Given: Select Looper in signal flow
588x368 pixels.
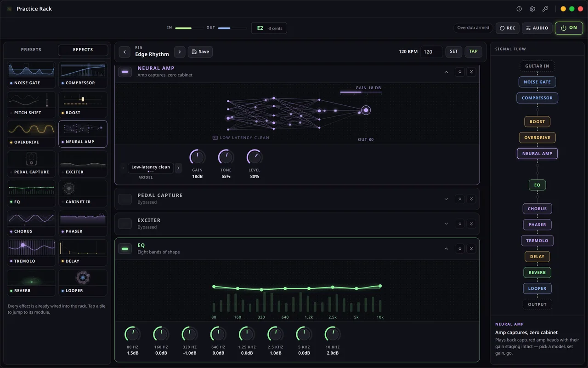Looking at the screenshot, I should [x=537, y=288].
